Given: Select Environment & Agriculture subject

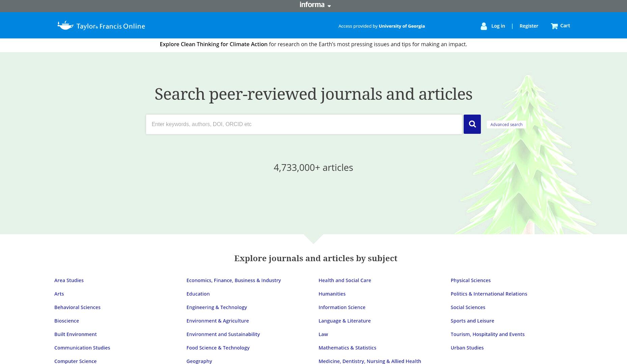Looking at the screenshot, I should tap(217, 321).
